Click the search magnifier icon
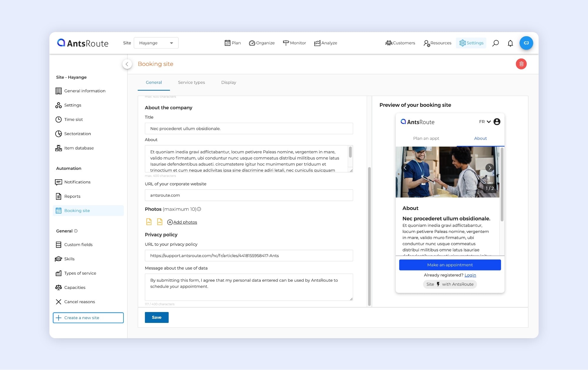This screenshot has width=588, height=370. tap(495, 43)
